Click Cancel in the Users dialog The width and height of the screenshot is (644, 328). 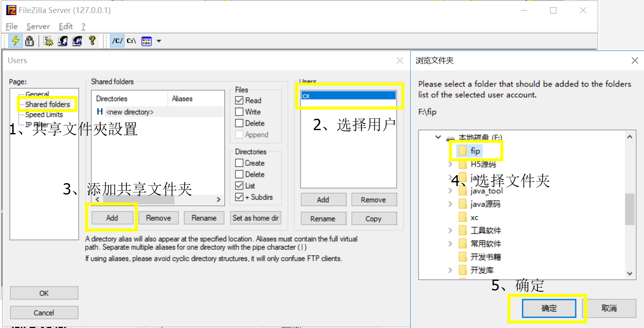(44, 313)
